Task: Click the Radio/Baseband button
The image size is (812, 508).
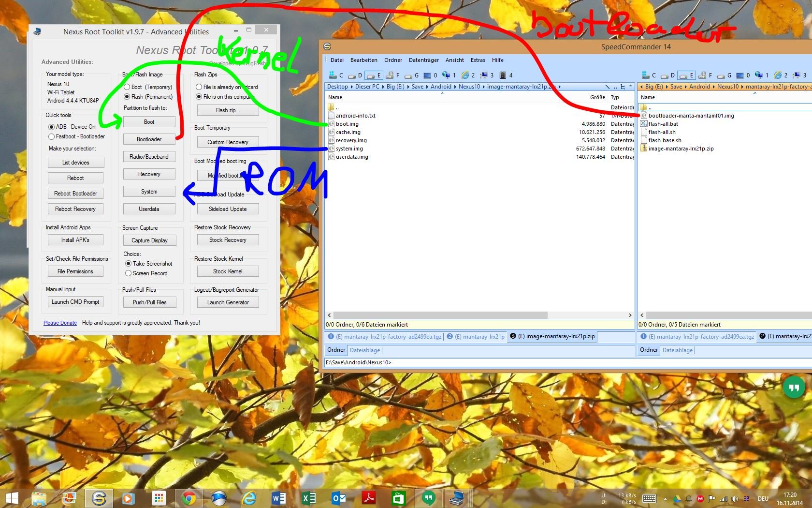Action: (149, 157)
